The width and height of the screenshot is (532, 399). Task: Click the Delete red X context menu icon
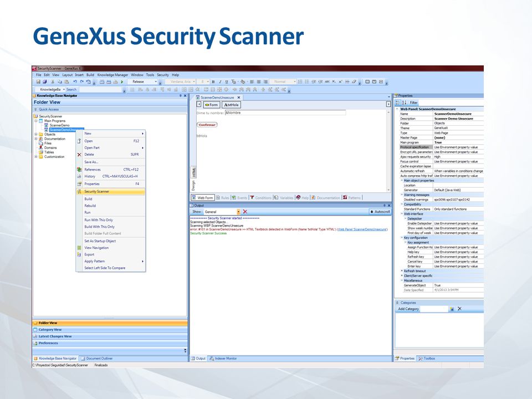[79, 155]
